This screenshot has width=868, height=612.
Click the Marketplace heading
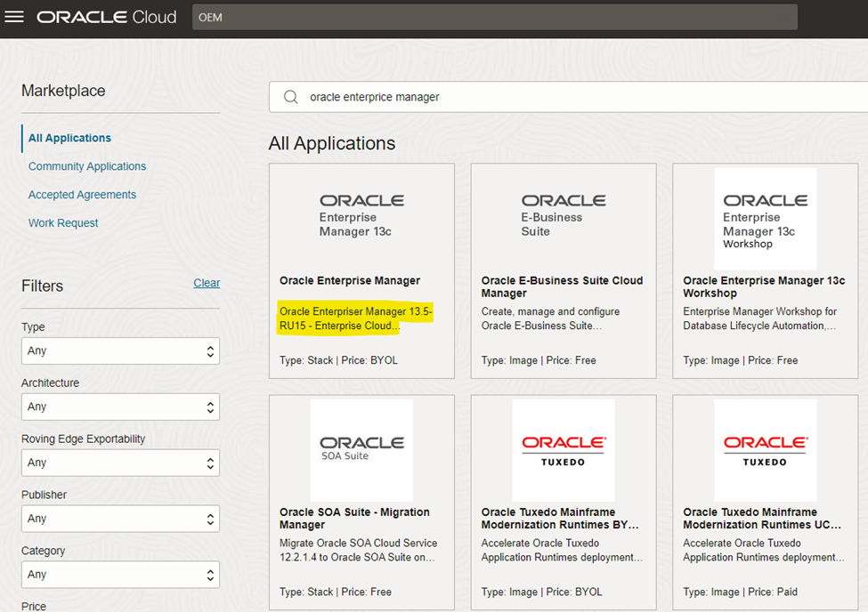point(63,91)
